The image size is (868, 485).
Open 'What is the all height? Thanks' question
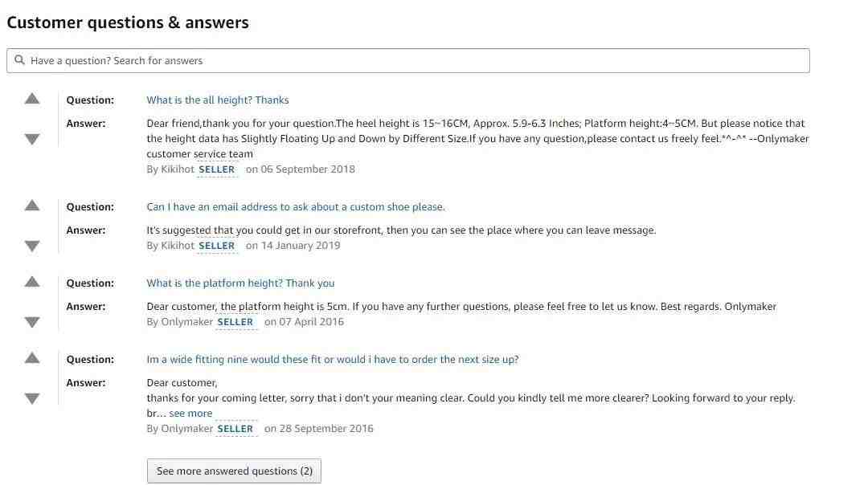click(218, 100)
